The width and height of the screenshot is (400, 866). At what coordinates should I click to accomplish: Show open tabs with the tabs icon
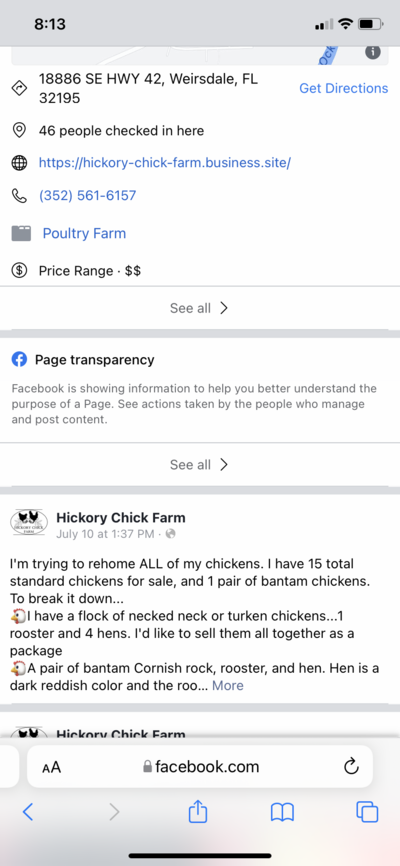(367, 811)
